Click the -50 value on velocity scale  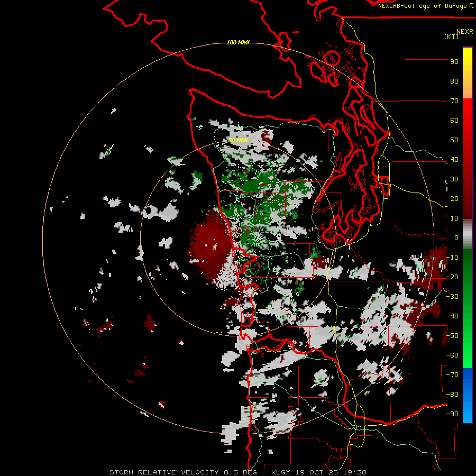pyautogui.click(x=452, y=336)
